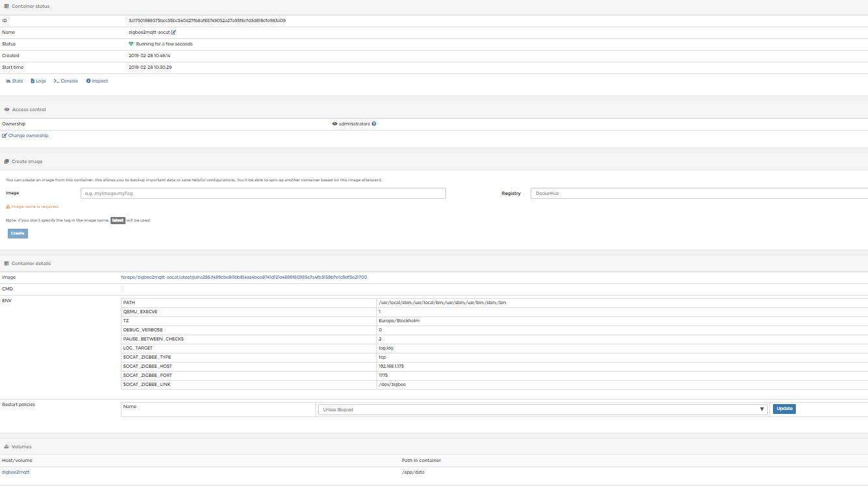
Task: Click the pencil icon to rename the container
Action: 172,32
